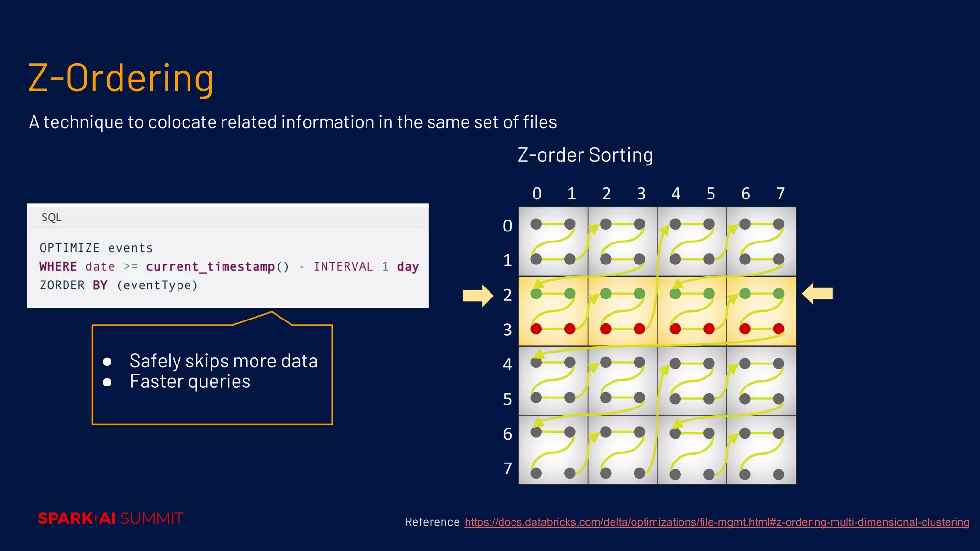Click the Databricks docs reference link
Screen dimensions: 980x551
716,522
